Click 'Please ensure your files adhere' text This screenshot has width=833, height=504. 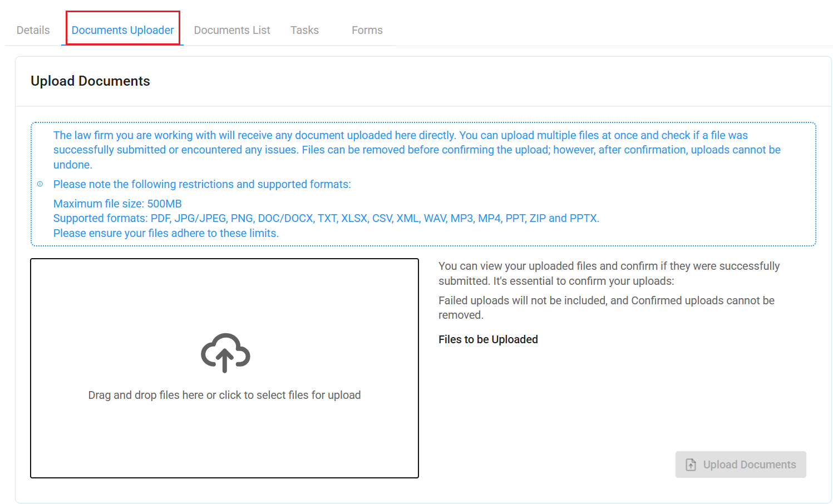click(166, 233)
